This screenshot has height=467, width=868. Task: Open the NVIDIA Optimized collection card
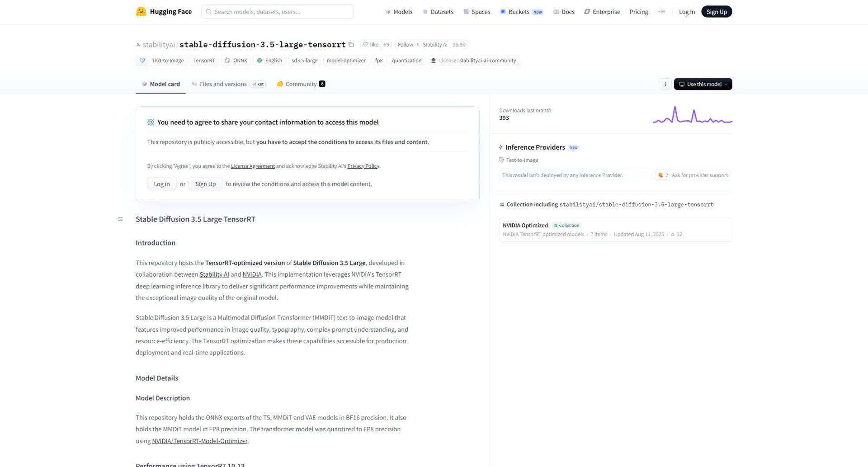(x=615, y=230)
